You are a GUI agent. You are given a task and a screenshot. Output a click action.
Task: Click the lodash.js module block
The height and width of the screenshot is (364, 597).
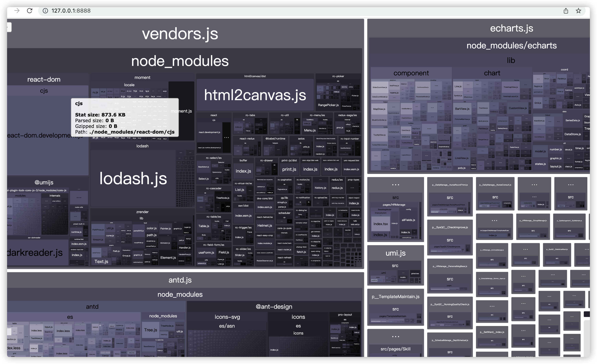tap(133, 178)
